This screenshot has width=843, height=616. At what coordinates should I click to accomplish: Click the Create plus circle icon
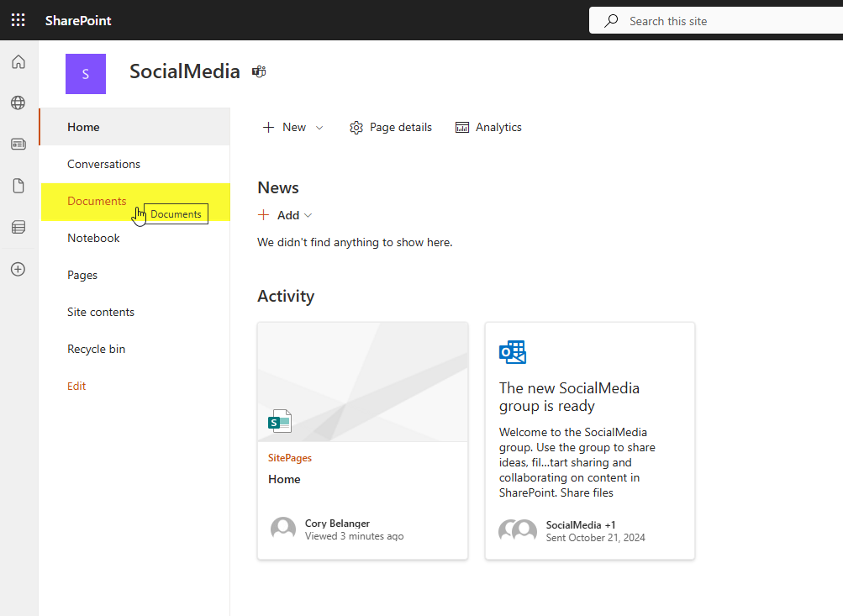[18, 269]
